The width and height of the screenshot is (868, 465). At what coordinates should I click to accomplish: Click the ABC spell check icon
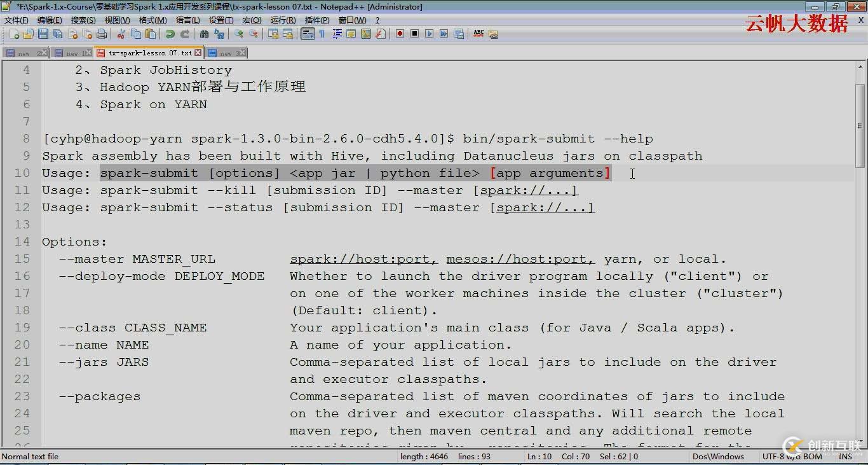(478, 34)
